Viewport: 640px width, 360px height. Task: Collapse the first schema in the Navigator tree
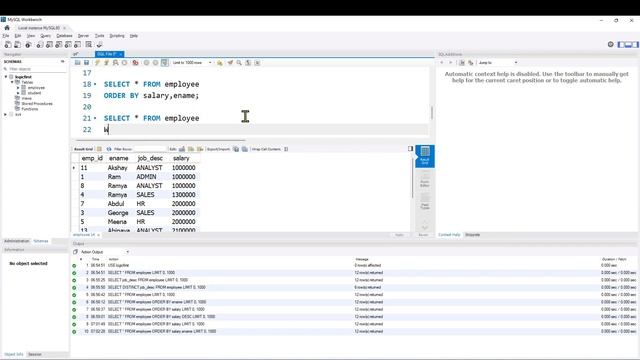click(6, 77)
